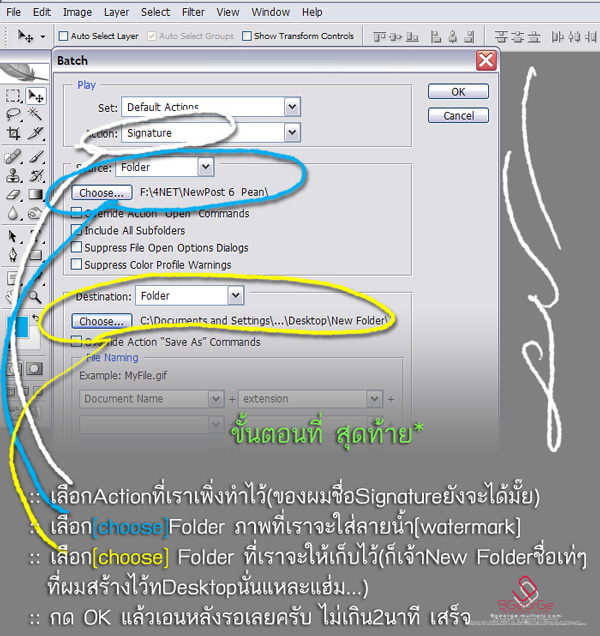The image size is (600, 636).
Task: Click the Align Top Edges icon
Action: coord(379,37)
